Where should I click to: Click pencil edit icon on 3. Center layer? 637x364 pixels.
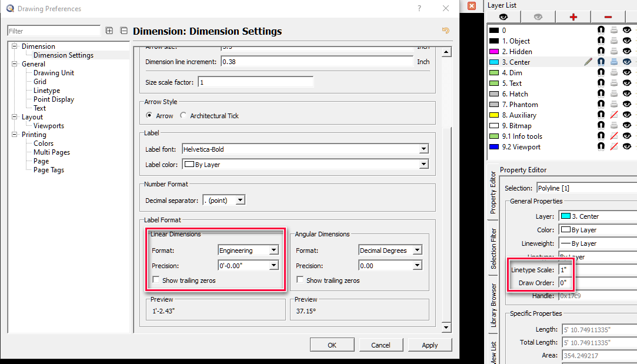point(588,62)
